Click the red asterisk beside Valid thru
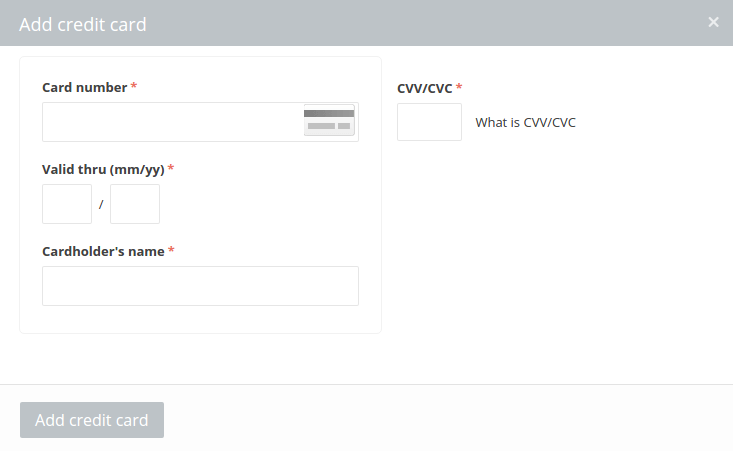The width and height of the screenshot is (733, 451). point(171,167)
